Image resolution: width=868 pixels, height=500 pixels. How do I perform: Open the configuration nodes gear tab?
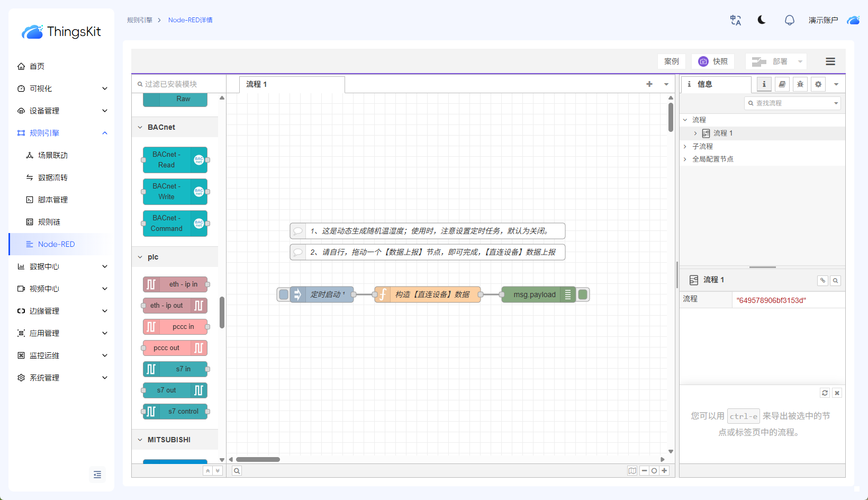pyautogui.click(x=818, y=84)
